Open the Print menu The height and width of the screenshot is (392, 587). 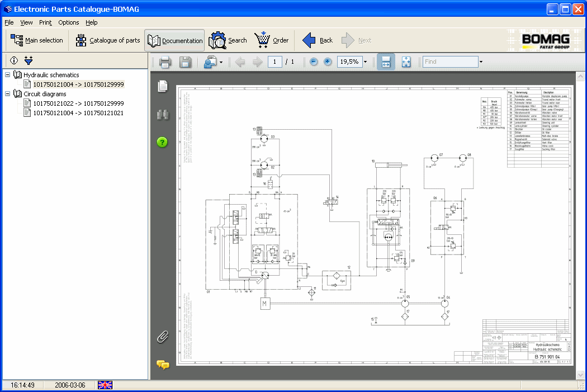[45, 22]
